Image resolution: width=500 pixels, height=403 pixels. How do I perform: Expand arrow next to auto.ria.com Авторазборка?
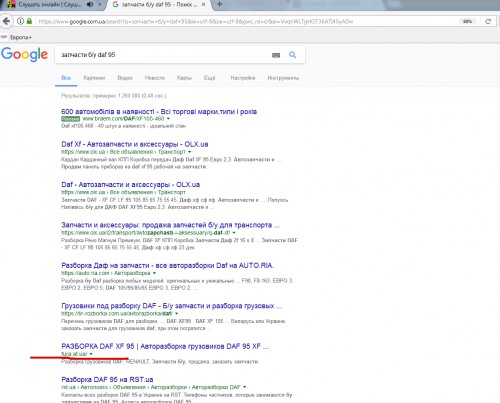(x=154, y=273)
